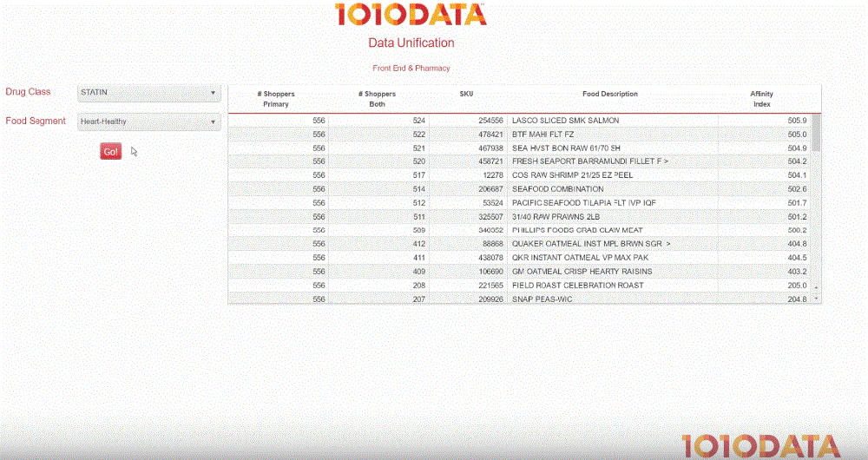
Task: Click the Food Description column header
Action: [610, 94]
